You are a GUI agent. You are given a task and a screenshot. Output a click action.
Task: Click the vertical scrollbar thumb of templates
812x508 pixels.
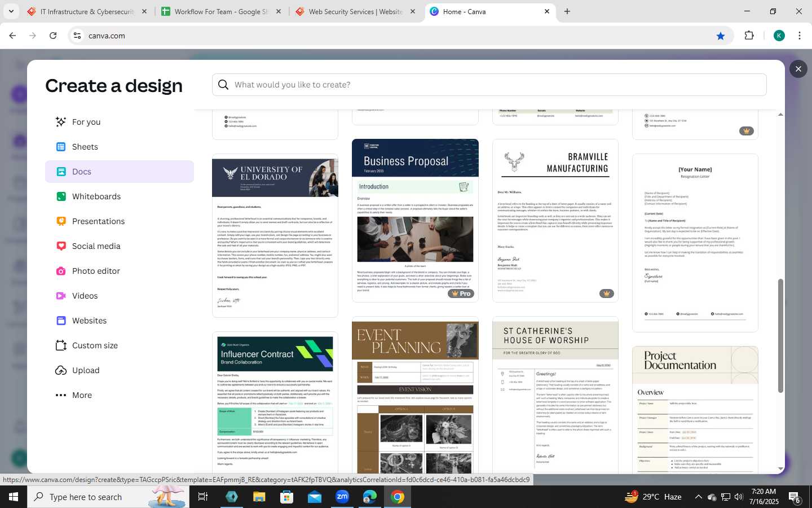click(780, 336)
